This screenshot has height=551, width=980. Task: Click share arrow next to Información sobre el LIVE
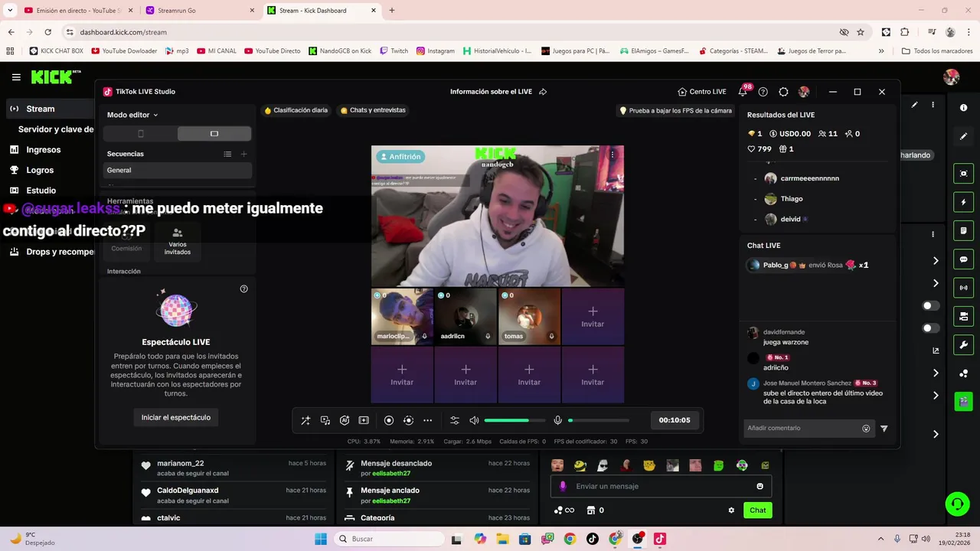[543, 92]
